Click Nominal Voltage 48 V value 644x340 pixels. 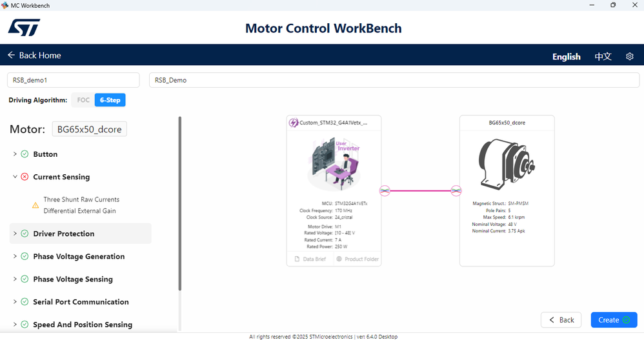coord(512,225)
